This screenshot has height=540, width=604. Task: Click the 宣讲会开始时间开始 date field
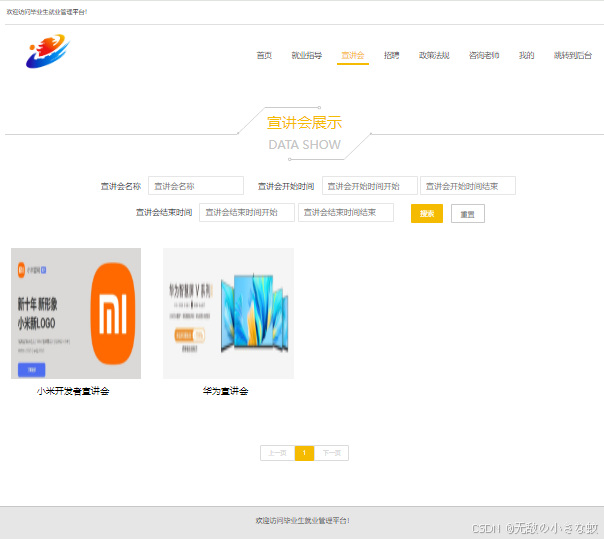370,186
